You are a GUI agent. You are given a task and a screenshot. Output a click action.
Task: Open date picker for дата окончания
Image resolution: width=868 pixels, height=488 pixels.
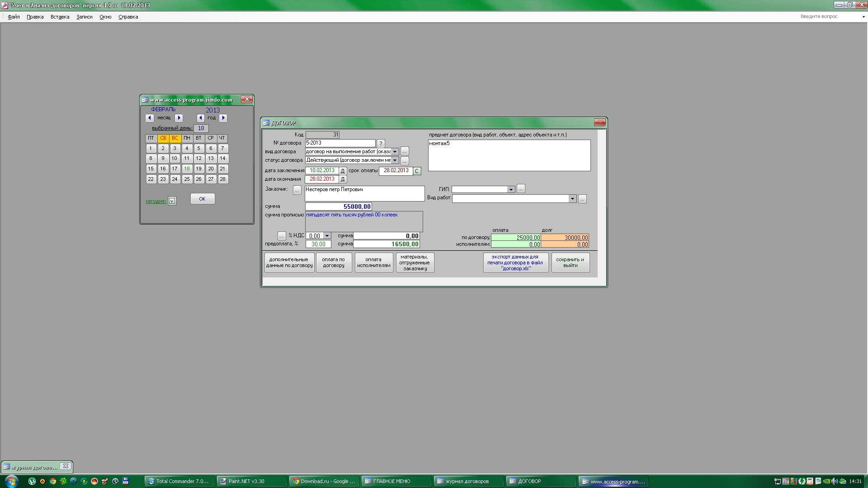343,179
